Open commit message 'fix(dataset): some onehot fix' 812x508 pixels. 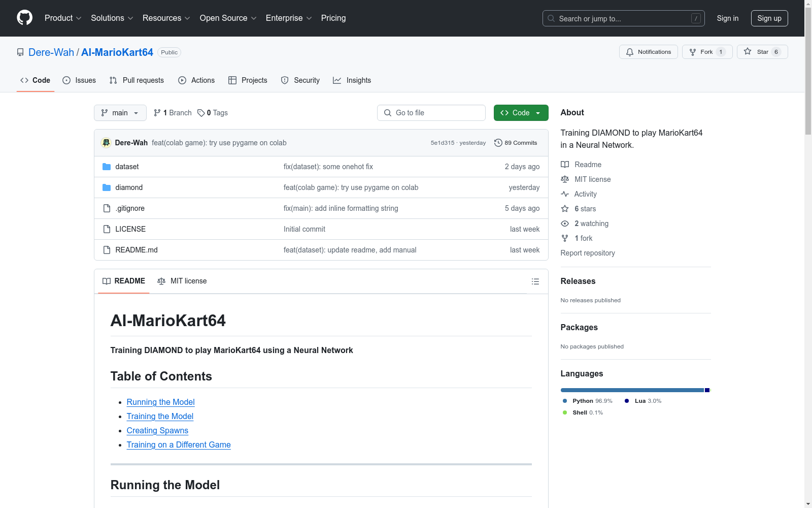coord(328,167)
